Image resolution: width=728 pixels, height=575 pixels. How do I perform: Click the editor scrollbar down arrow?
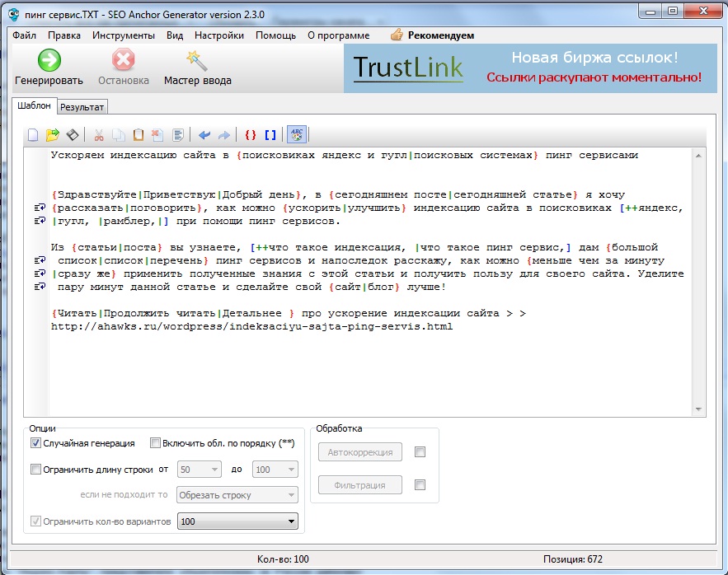point(699,409)
